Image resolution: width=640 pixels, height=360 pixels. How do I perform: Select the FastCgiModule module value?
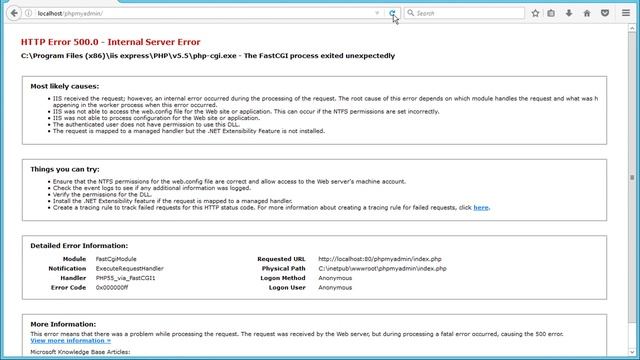tap(116, 259)
